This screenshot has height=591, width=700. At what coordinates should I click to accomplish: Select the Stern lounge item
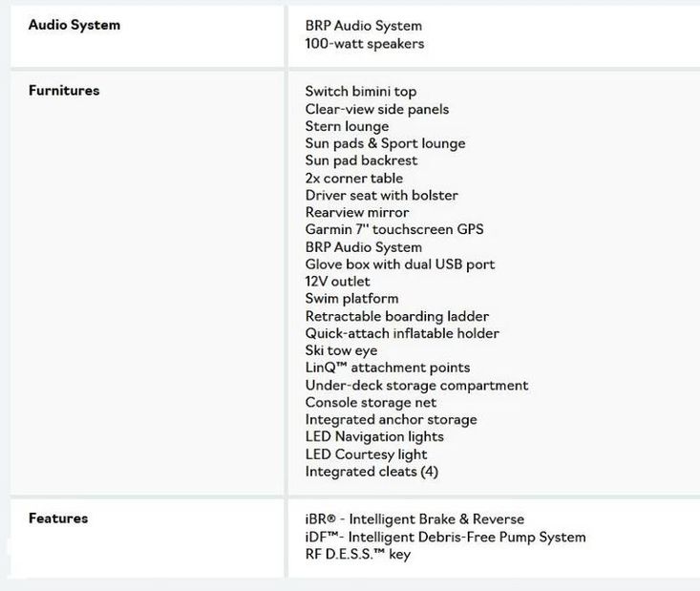tap(347, 126)
